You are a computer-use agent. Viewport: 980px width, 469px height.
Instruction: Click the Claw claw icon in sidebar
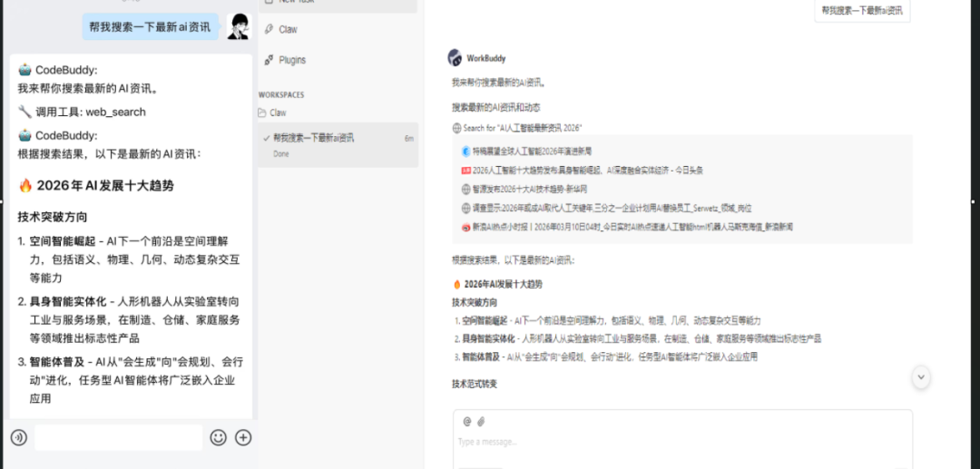click(x=269, y=29)
